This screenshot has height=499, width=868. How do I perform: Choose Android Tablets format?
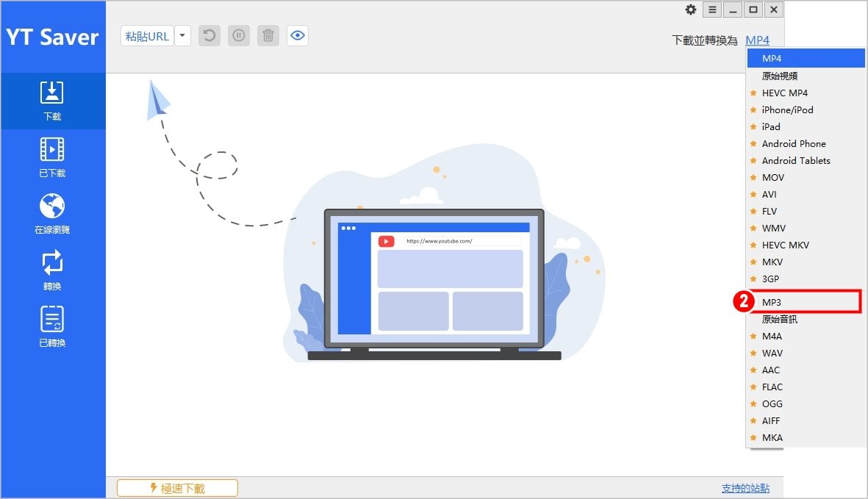pyautogui.click(x=806, y=160)
